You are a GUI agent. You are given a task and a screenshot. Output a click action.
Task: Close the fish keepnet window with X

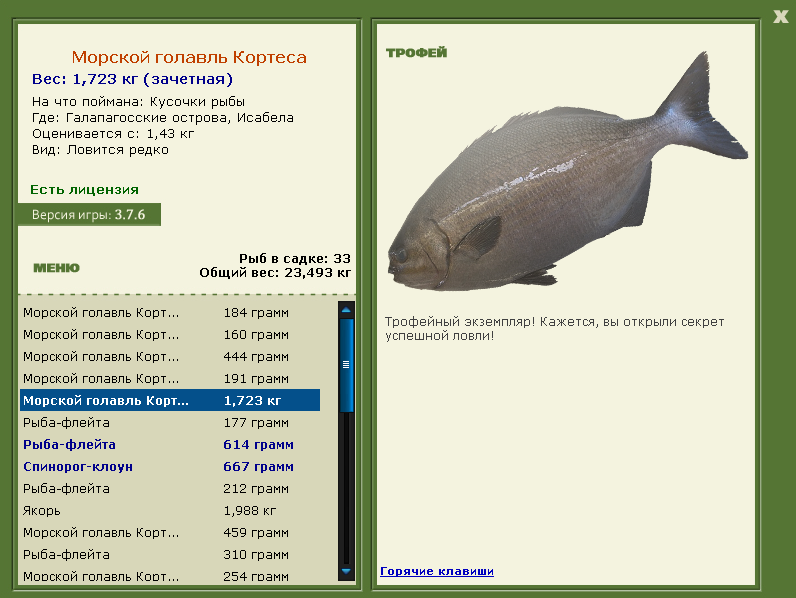780,16
